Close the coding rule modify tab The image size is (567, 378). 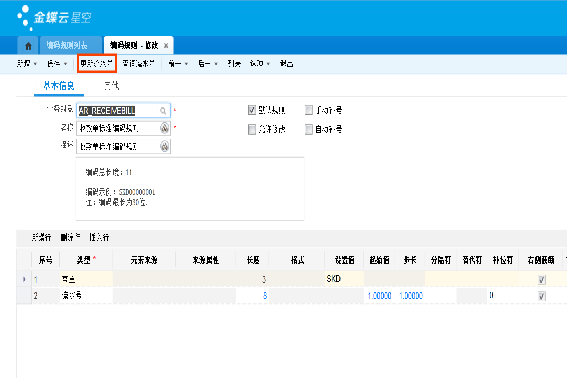point(166,46)
